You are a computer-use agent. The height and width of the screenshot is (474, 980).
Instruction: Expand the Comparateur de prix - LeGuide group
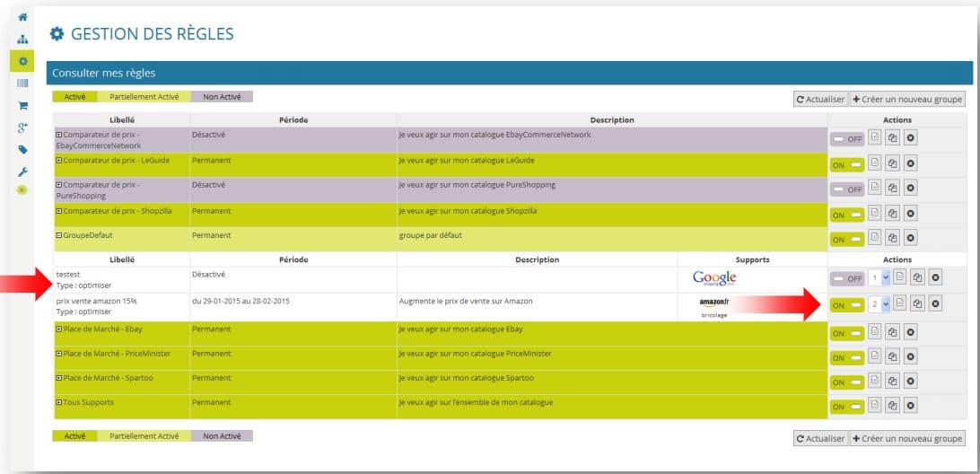coord(59,161)
